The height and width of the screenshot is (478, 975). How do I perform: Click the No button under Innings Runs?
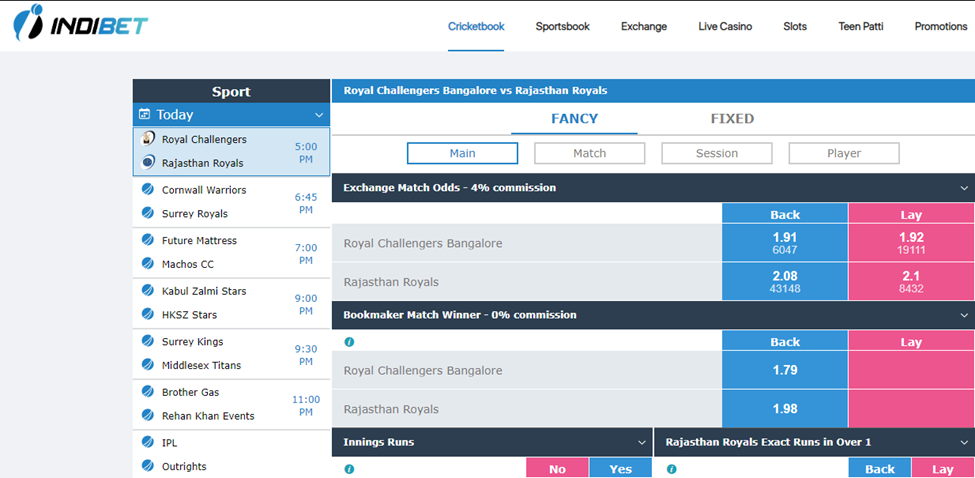tap(557, 469)
